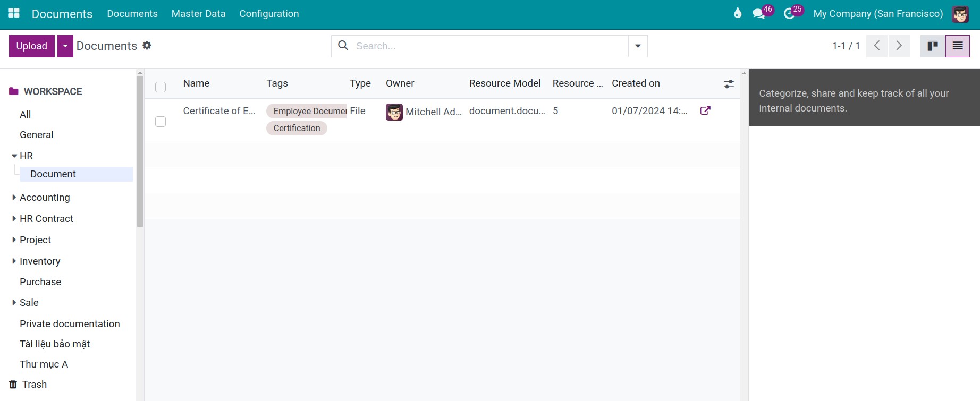
Task: Collapse the HR workspace
Action: (14, 156)
